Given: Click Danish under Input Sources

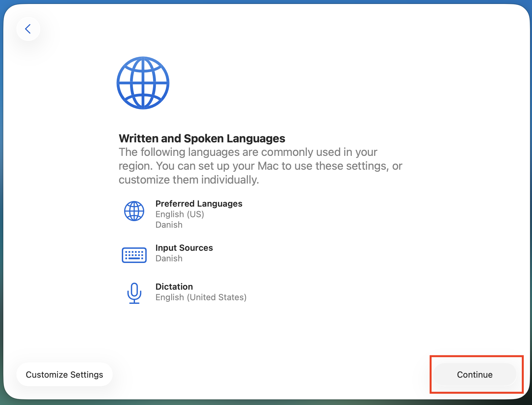Looking at the screenshot, I should (x=169, y=258).
